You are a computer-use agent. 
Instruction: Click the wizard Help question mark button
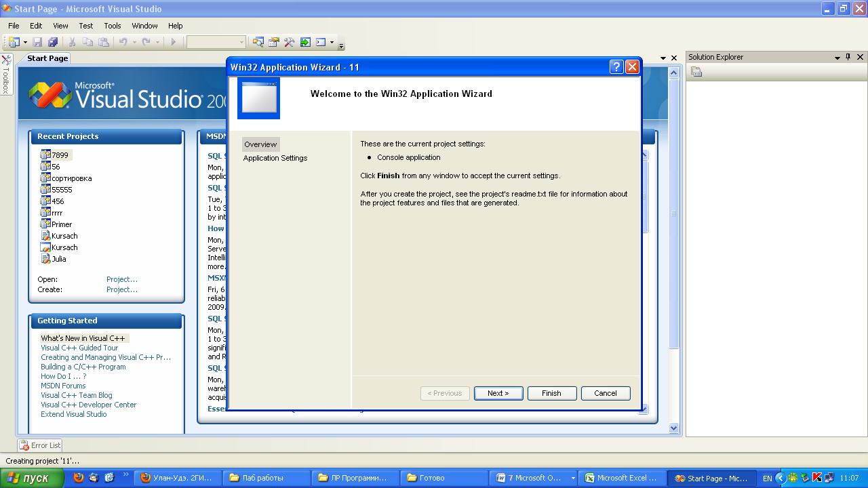point(616,67)
